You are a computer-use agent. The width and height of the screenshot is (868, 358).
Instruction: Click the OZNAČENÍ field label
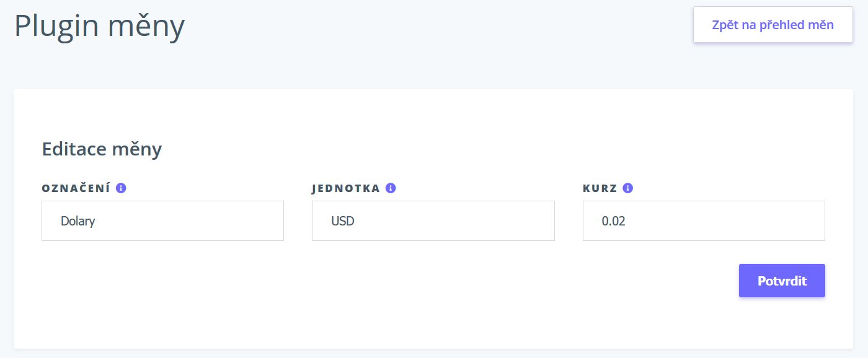coord(76,188)
